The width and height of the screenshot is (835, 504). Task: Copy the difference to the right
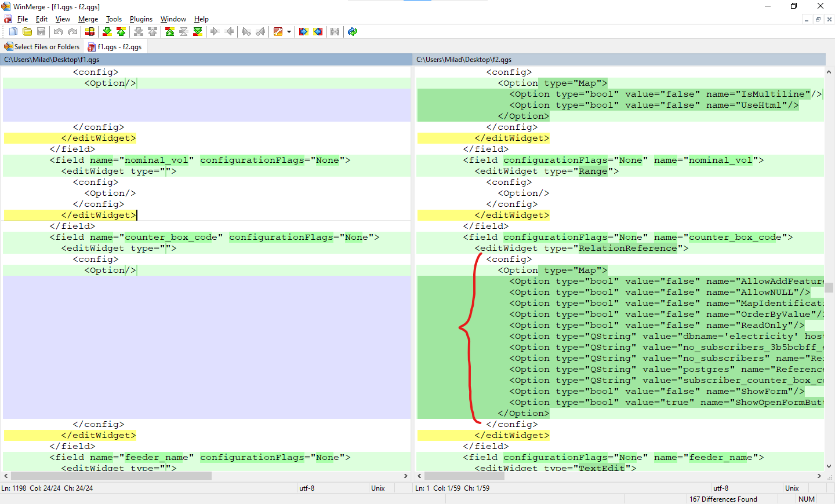215,31
